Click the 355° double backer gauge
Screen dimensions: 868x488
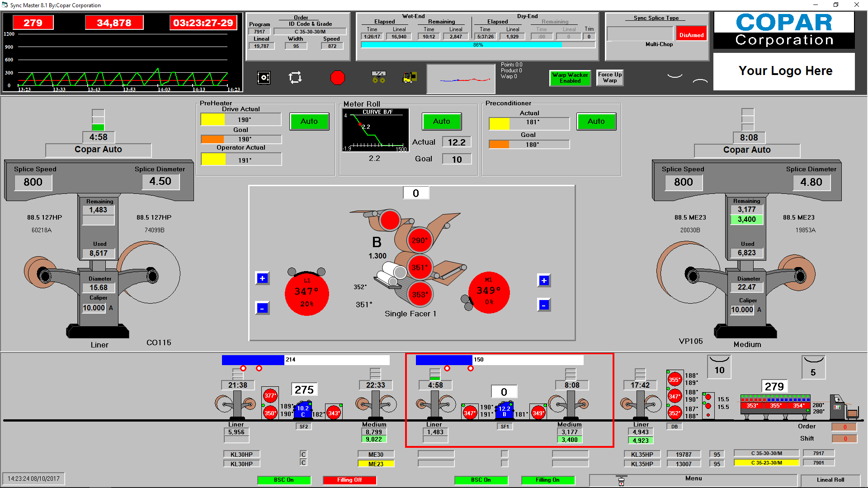674,380
